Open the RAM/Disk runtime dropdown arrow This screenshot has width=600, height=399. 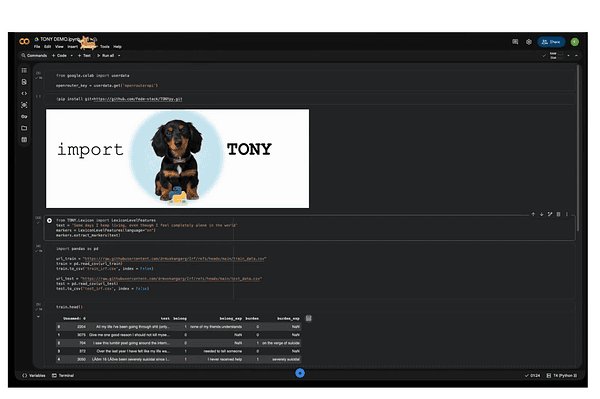point(568,55)
